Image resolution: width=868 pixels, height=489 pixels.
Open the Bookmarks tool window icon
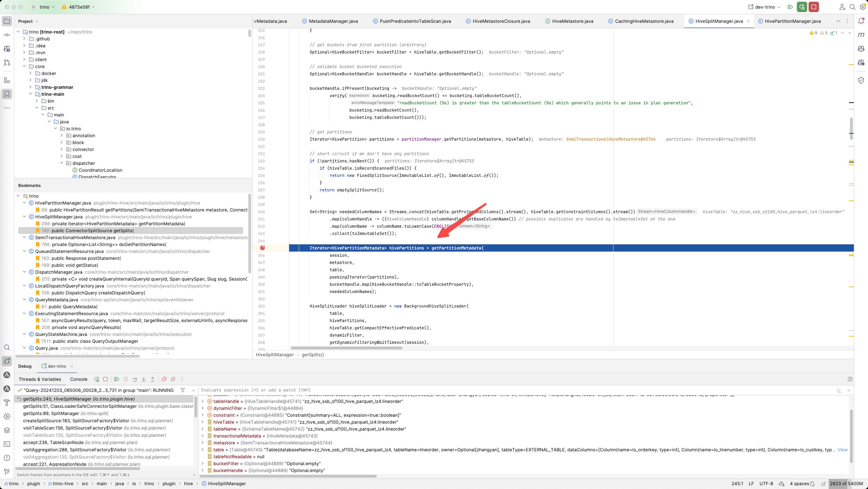[7, 94]
